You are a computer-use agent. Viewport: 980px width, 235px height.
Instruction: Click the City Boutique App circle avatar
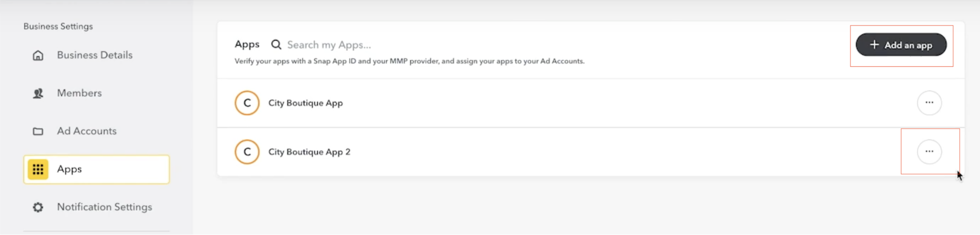point(247,103)
